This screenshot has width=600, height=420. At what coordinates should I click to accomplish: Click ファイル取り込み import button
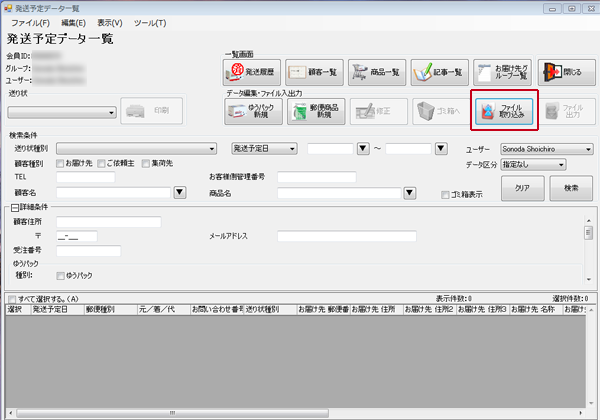[x=504, y=110]
